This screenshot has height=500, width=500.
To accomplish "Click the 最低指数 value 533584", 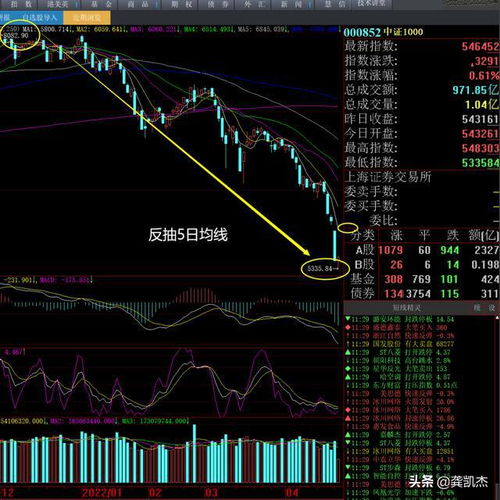I will (x=480, y=163).
